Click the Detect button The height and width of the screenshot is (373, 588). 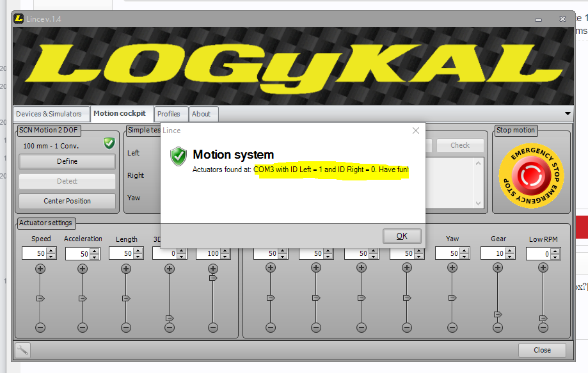pos(67,181)
